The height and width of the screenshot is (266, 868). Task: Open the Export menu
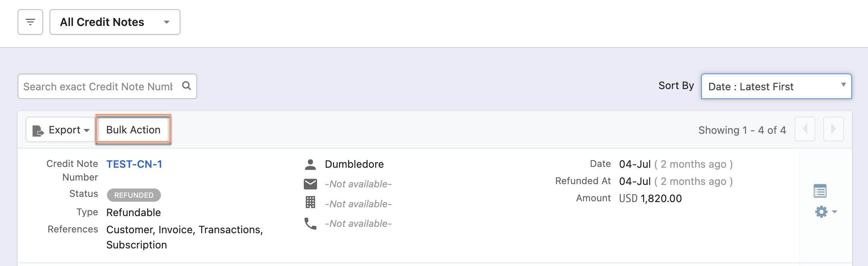pos(61,130)
